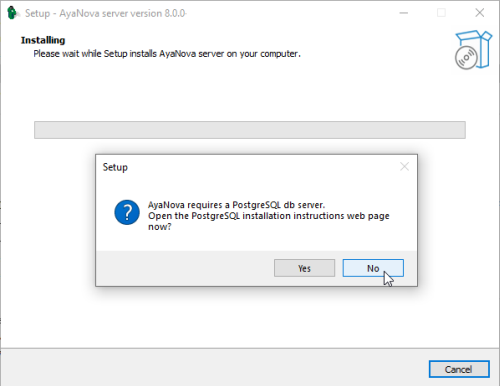Click the installation progress bar
This screenshot has height=386, width=500.
[250, 130]
